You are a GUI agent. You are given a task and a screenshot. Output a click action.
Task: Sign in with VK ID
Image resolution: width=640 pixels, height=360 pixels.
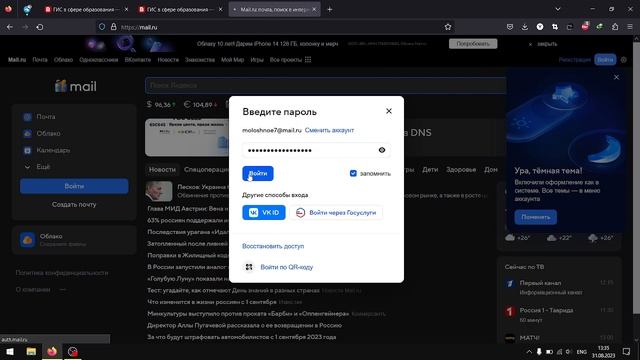pos(264,213)
